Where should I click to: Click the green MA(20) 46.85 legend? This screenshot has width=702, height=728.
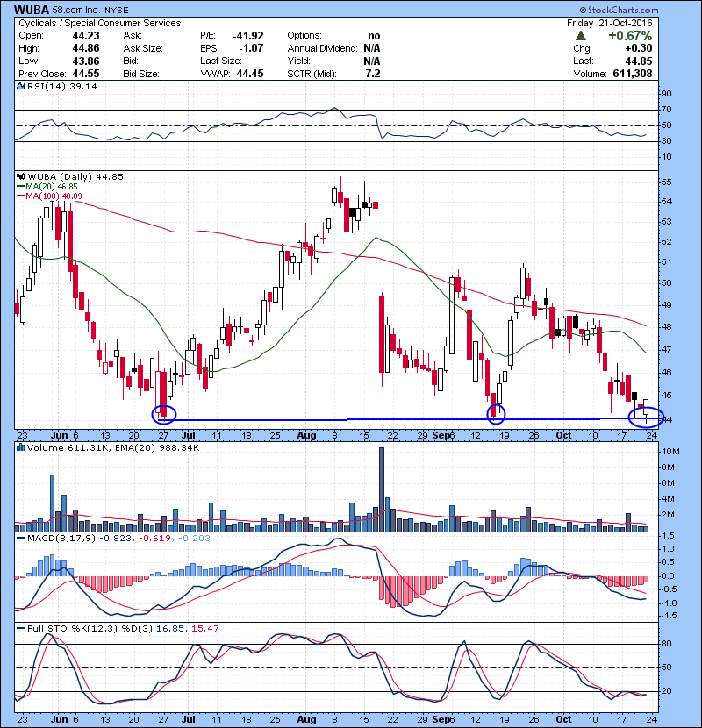[x=47, y=186]
